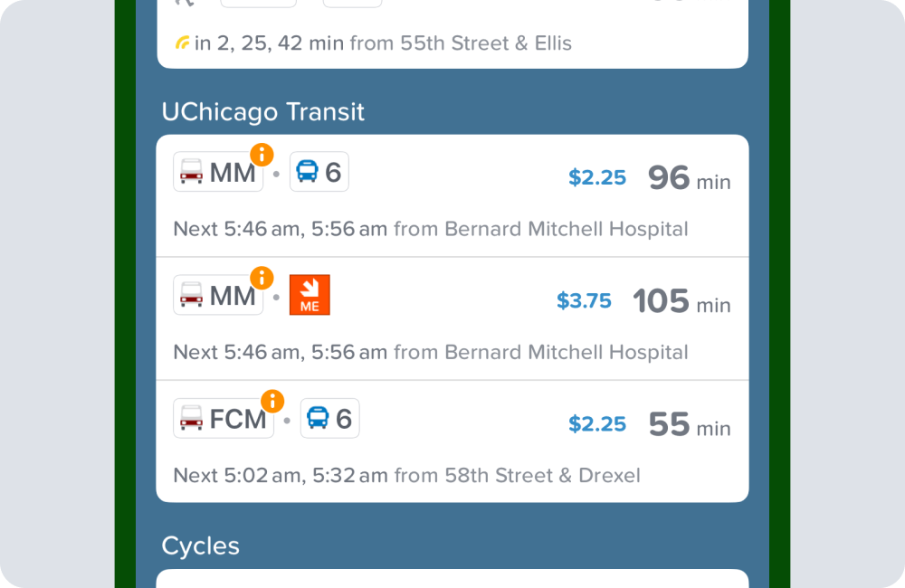
Task: Click the blue bus 6 badge in 96 min route
Action: (319, 172)
